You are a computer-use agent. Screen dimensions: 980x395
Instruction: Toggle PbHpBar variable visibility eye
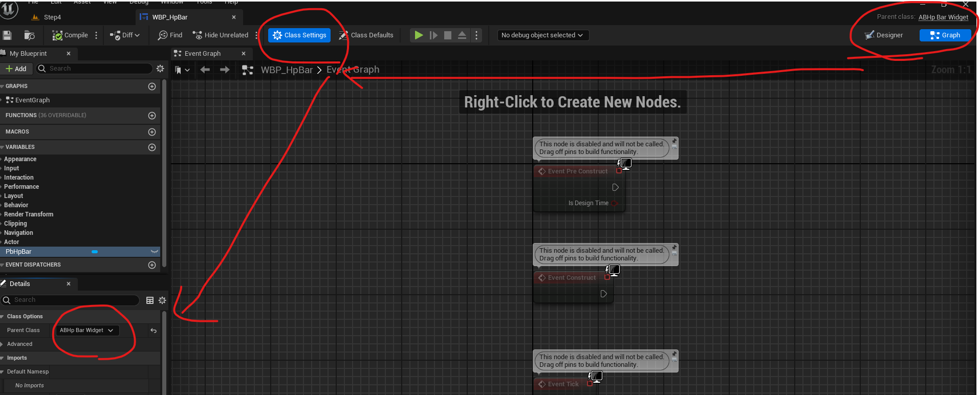154,252
